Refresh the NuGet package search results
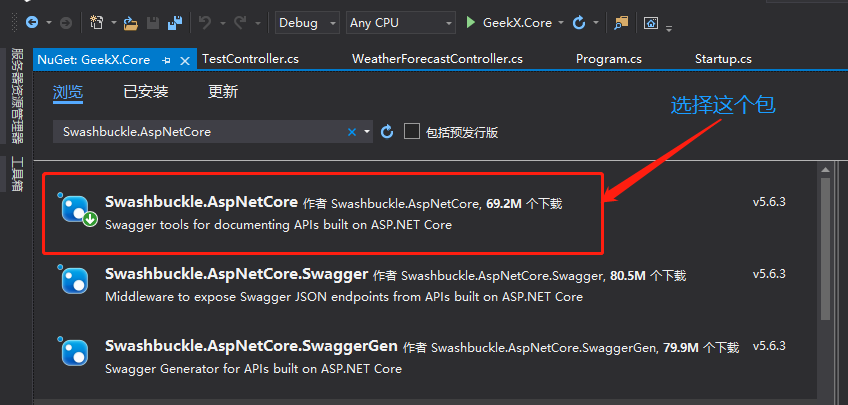This screenshot has height=405, width=848. tap(387, 131)
